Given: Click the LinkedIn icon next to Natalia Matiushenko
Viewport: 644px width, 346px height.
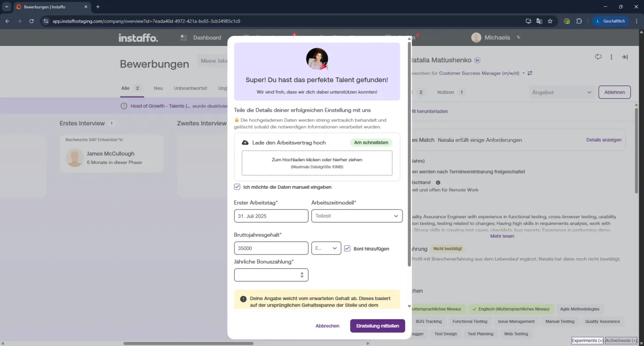Looking at the screenshot, I should [x=477, y=60].
